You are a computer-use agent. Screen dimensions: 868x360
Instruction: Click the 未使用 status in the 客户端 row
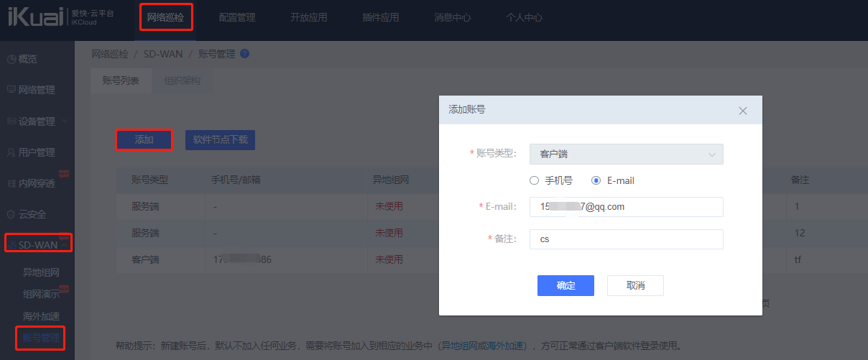[x=389, y=259]
